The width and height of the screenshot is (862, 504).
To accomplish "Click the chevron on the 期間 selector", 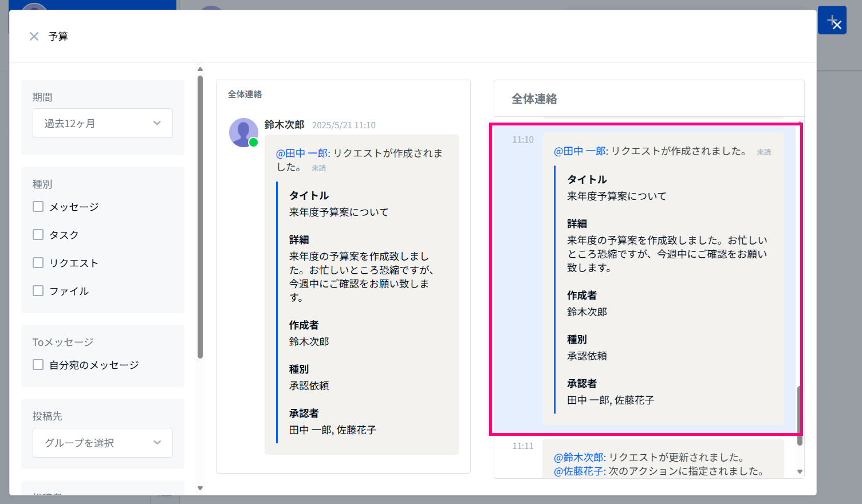I will [x=156, y=123].
